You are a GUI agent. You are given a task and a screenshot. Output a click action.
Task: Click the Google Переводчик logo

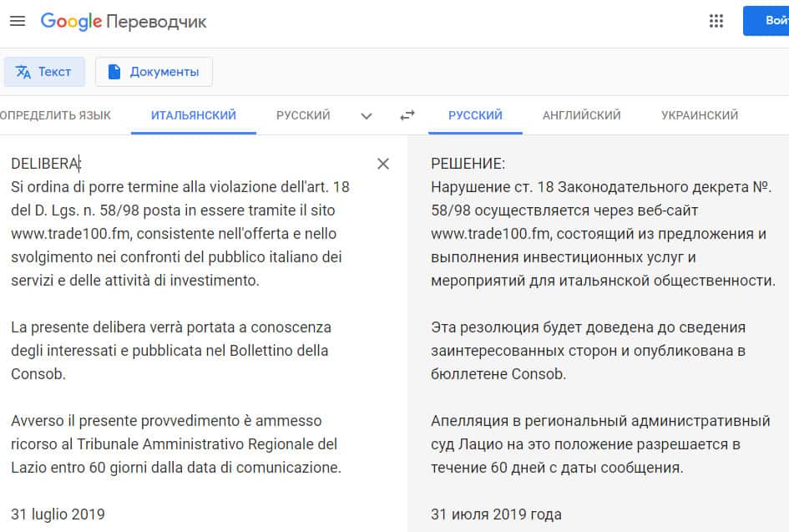point(124,21)
